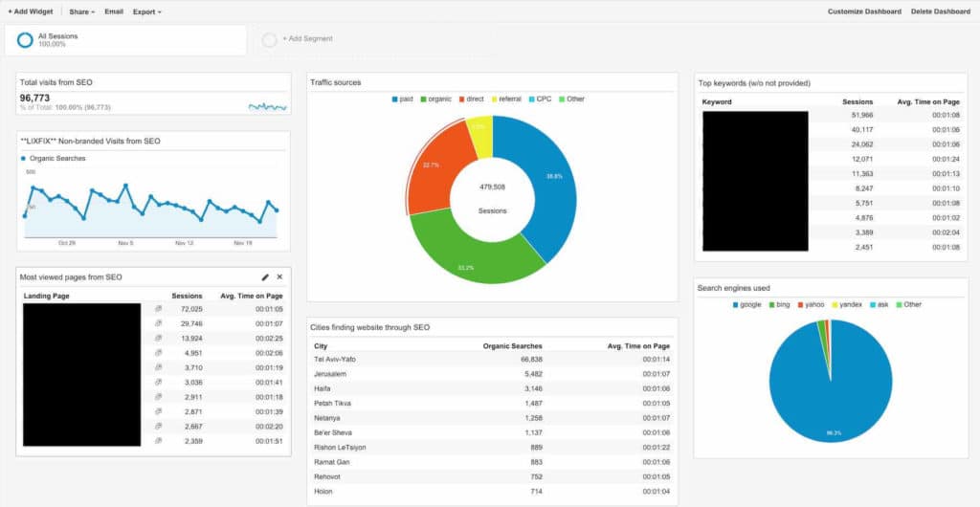The image size is (980, 507).
Task: Open landing page link for 4,951 sessions row
Action: (x=158, y=353)
